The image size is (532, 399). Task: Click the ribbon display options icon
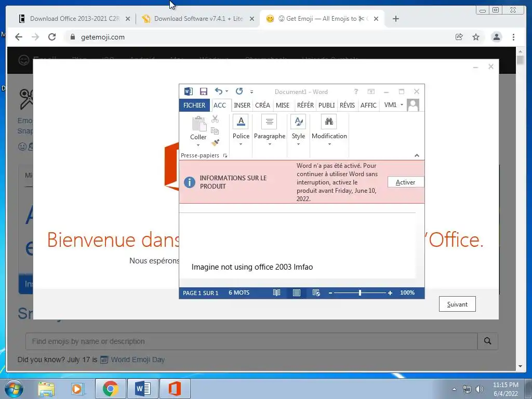371,91
